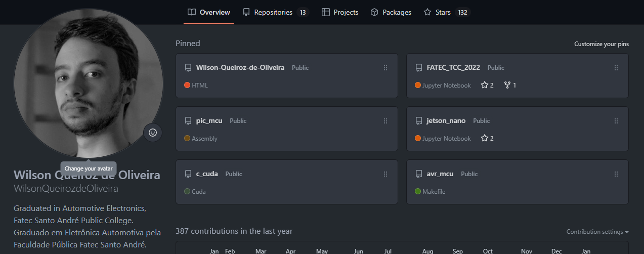Screen dimensions: 644x254
Task: Open the Wilson-Queiroz-de-Oliveira pinned repository
Action: click(240, 67)
